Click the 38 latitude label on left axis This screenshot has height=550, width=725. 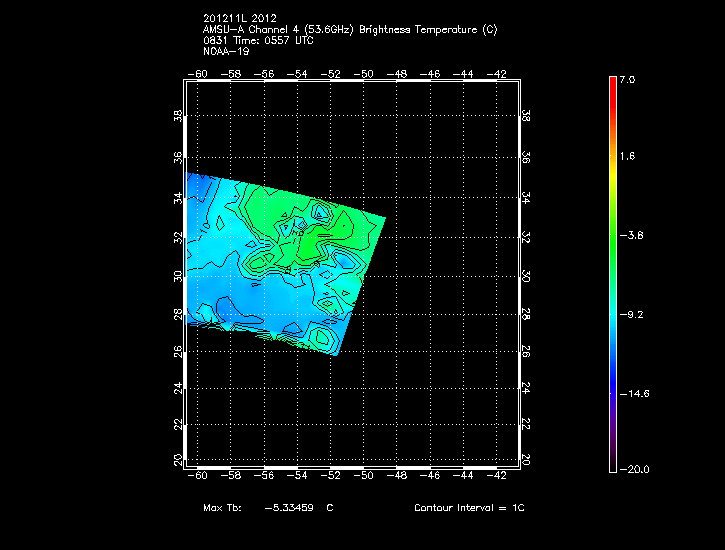[x=180, y=117]
